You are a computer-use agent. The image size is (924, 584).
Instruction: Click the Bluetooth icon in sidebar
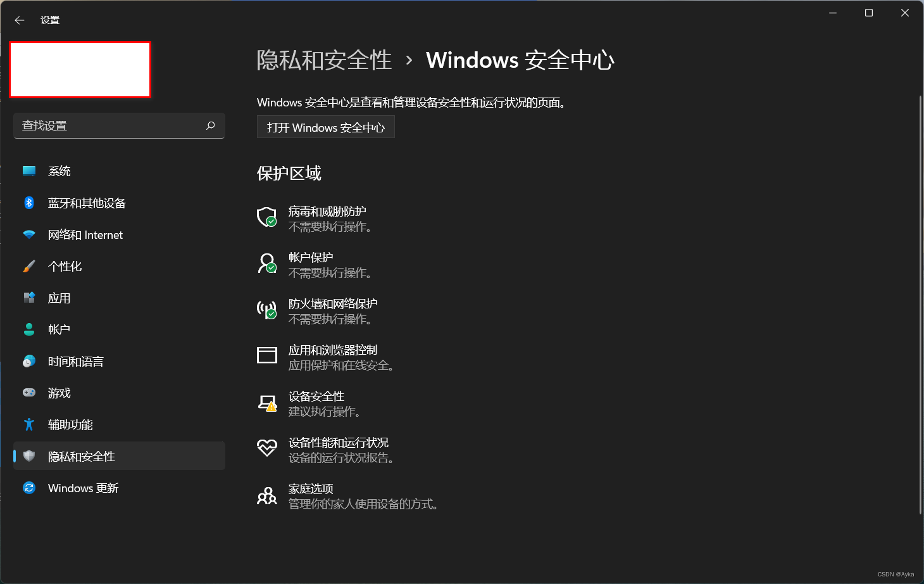[x=29, y=203]
